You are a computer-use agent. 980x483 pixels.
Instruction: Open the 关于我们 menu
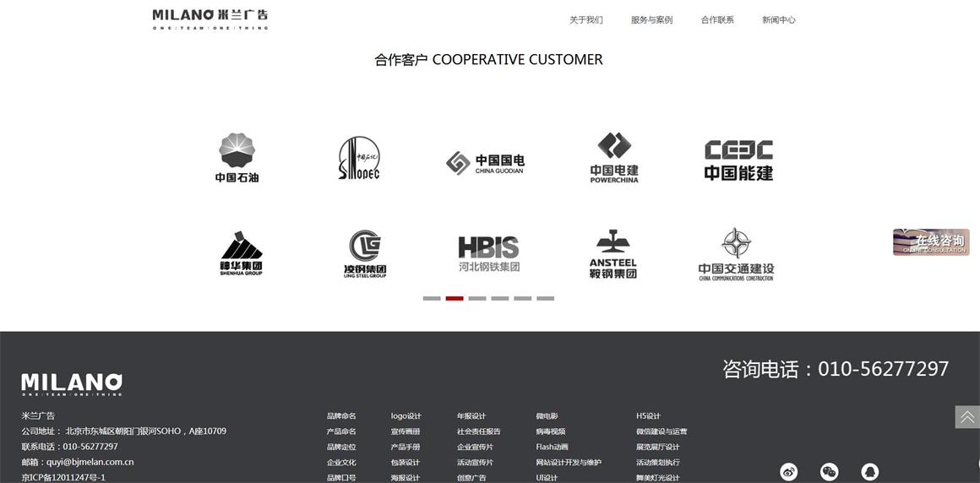tap(585, 19)
